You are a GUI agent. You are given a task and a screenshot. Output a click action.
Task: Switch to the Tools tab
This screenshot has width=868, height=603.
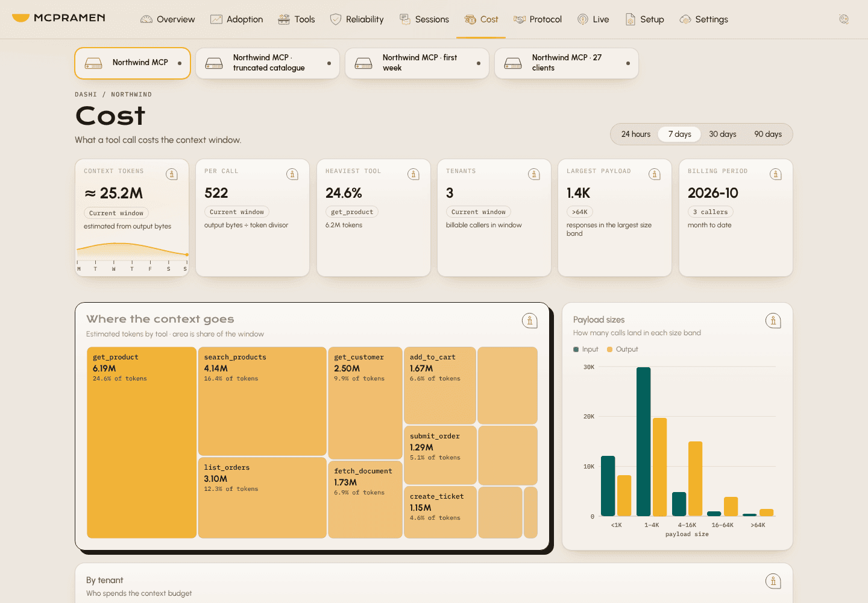click(x=297, y=19)
